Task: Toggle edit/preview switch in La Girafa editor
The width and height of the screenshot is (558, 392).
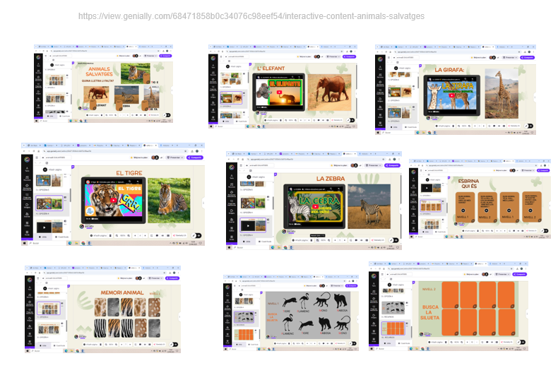Action: tap(530, 126)
